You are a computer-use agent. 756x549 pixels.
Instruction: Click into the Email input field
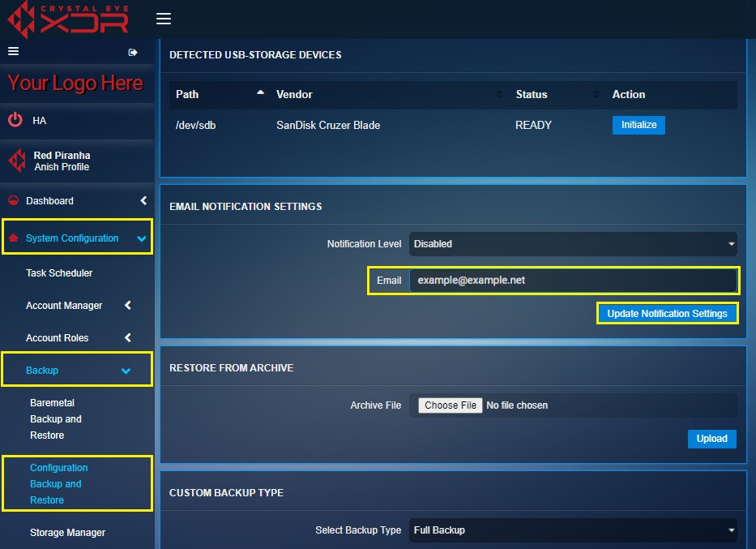click(x=573, y=281)
